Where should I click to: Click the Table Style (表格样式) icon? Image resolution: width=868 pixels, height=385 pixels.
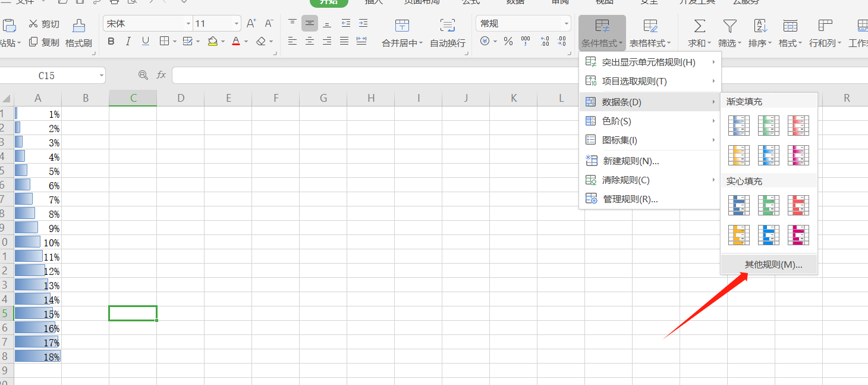[650, 26]
